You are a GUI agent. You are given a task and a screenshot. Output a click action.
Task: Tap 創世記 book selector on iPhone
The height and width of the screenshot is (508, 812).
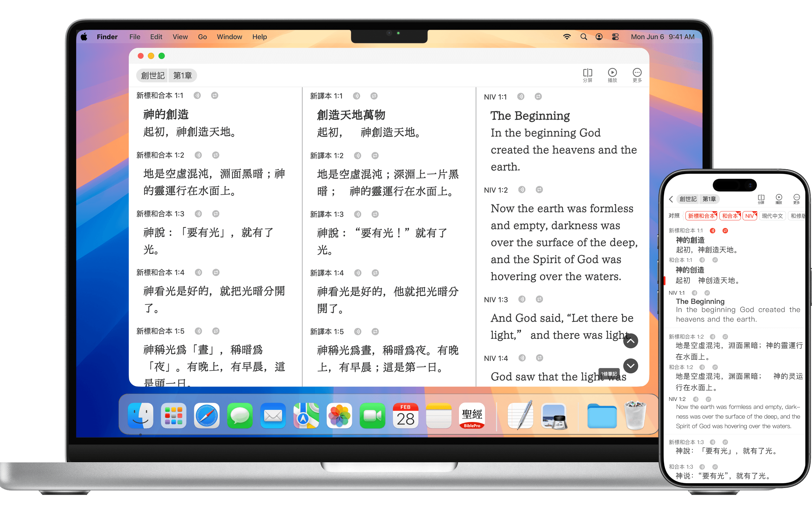[688, 199]
